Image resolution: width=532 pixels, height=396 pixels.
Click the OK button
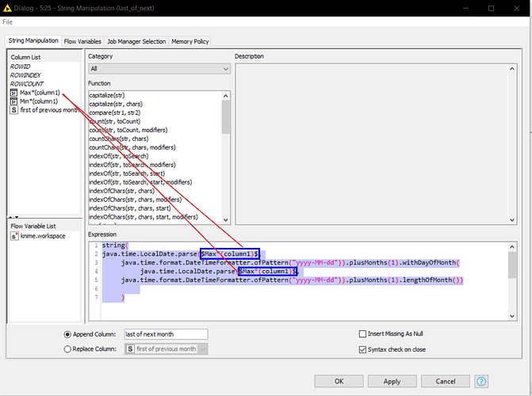pos(339,381)
